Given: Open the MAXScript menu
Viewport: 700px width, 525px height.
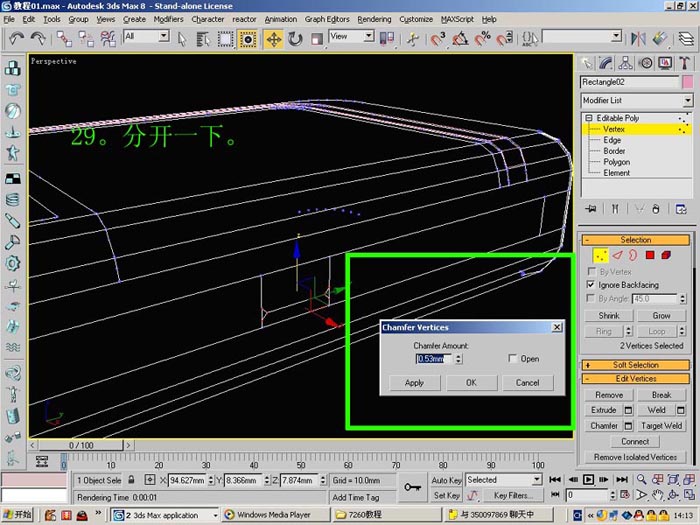Looking at the screenshot, I should pyautogui.click(x=457, y=19).
